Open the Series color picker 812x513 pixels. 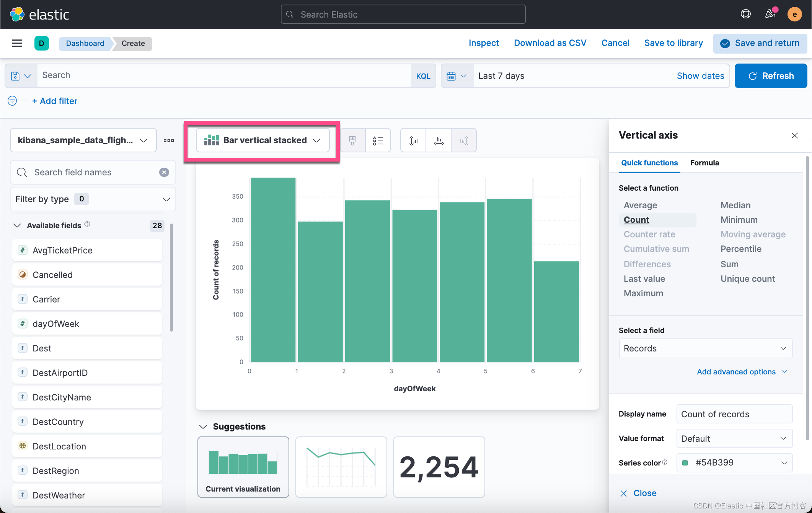[x=734, y=462]
